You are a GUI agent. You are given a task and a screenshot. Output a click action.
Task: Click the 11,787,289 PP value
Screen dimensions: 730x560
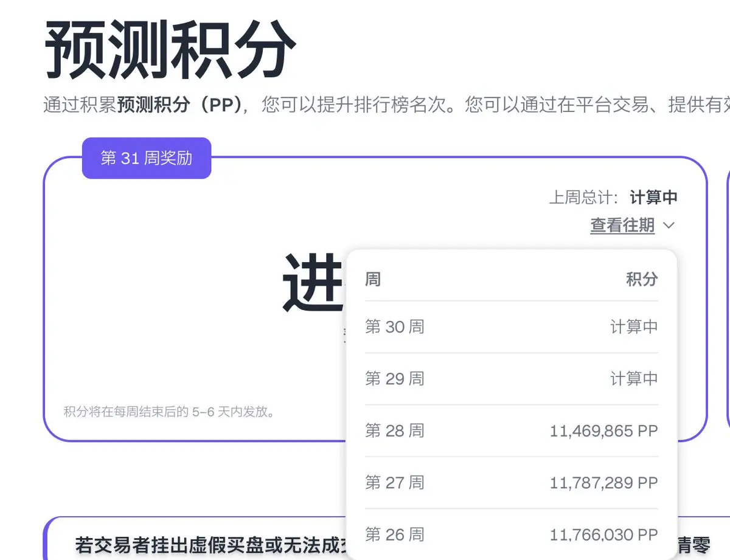[604, 483]
